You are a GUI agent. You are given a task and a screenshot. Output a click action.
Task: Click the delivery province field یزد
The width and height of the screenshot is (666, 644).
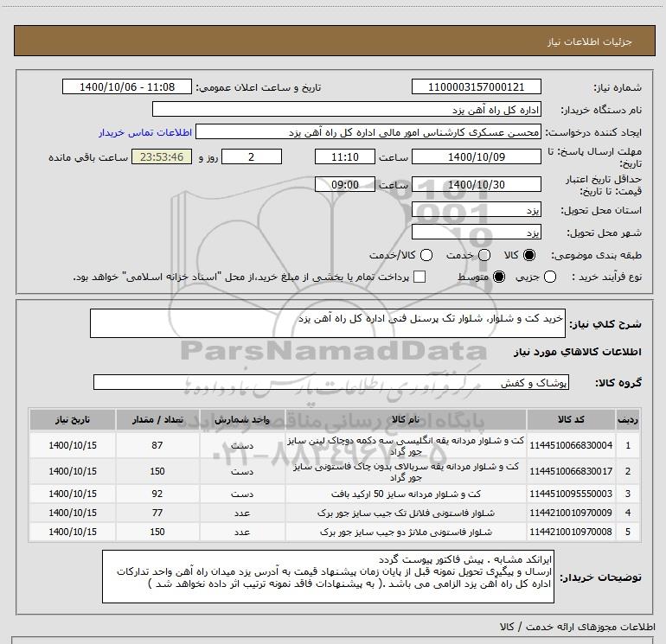476,210
